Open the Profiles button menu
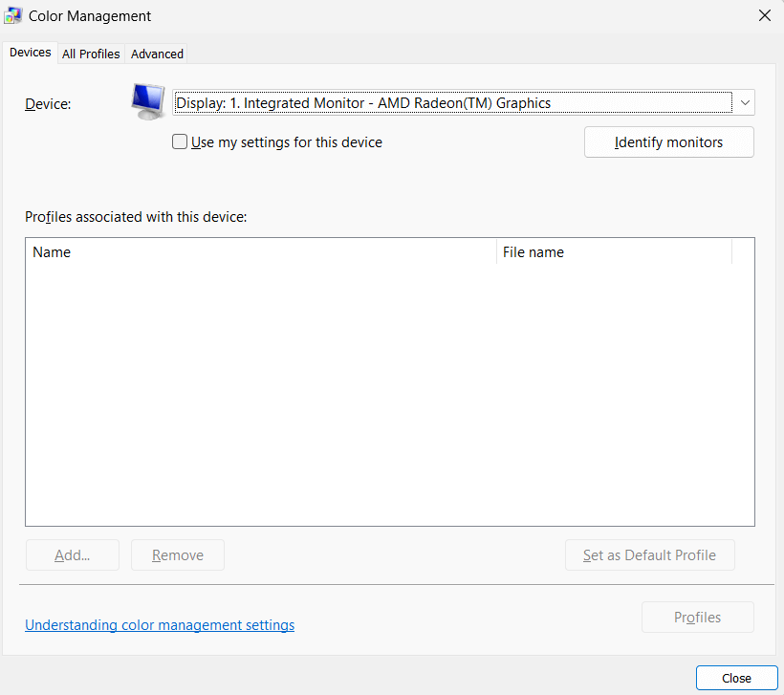 697,618
